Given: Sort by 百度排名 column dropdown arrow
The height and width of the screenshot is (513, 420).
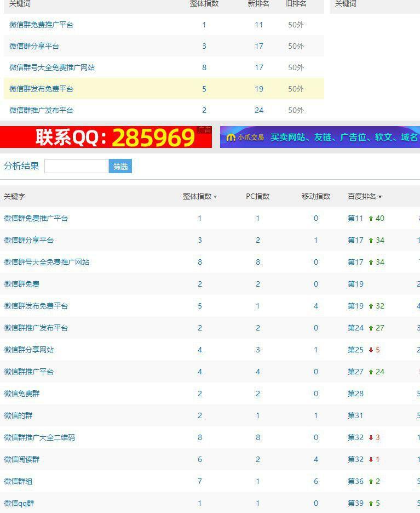Looking at the screenshot, I should [380, 197].
